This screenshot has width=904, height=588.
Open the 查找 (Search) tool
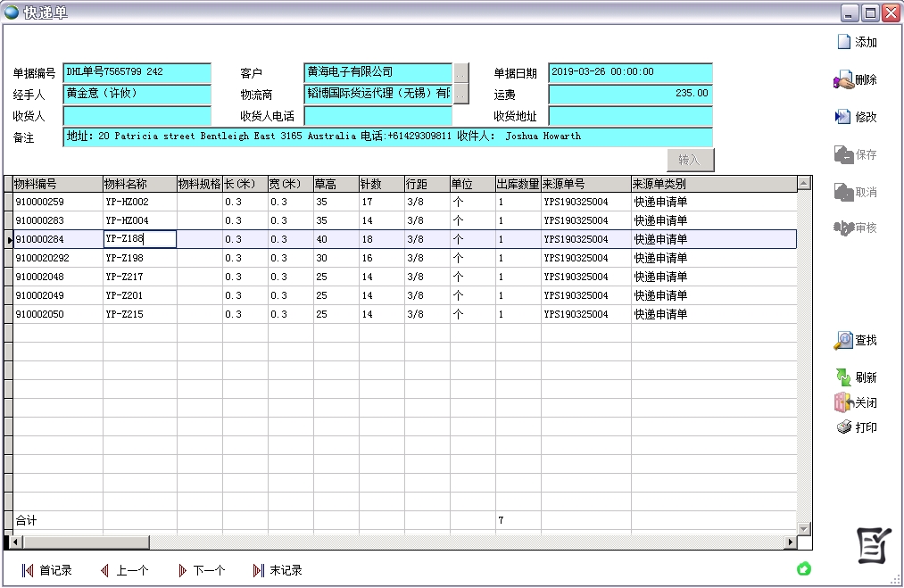[x=843, y=341]
